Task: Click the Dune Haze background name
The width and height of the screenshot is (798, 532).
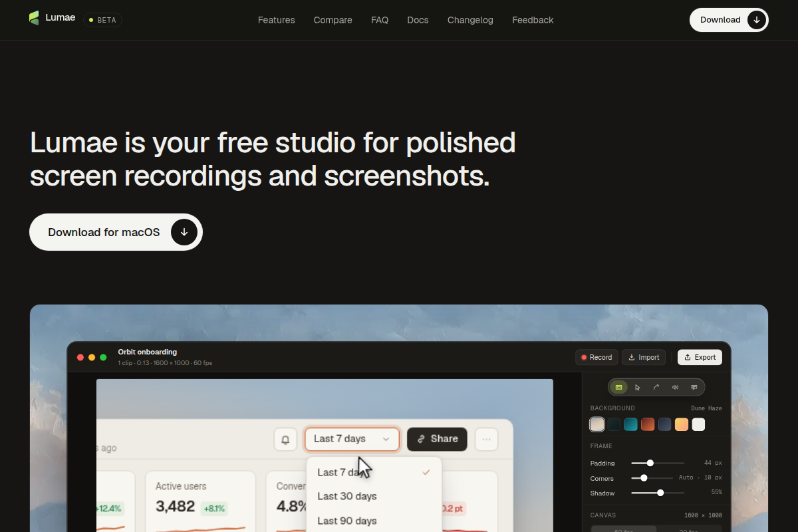Action: 706,408
